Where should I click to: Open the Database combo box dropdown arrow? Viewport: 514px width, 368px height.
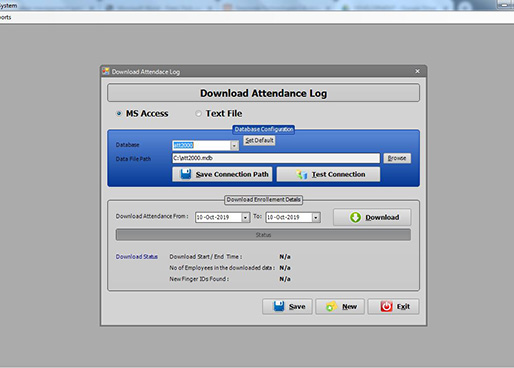[x=234, y=145]
